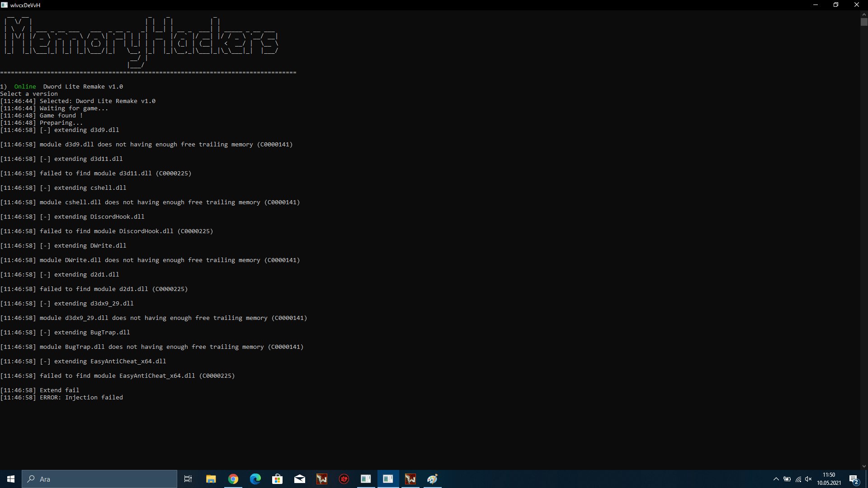This screenshot has height=488, width=868.
Task: Click the console vertical scrollbar thumb
Action: tap(864, 22)
